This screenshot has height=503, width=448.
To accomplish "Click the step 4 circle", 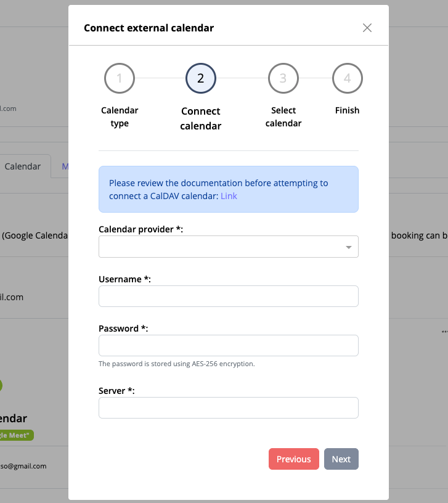I will (x=348, y=78).
